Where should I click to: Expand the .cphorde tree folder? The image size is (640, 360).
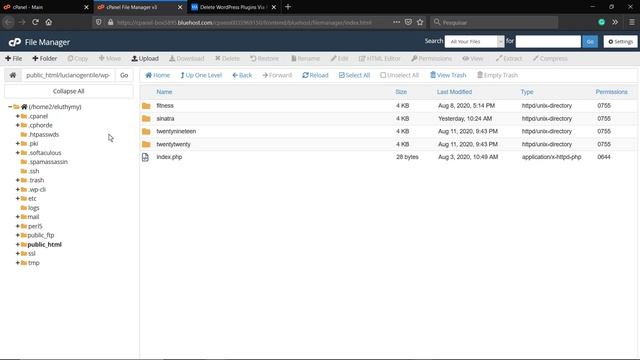click(x=18, y=125)
